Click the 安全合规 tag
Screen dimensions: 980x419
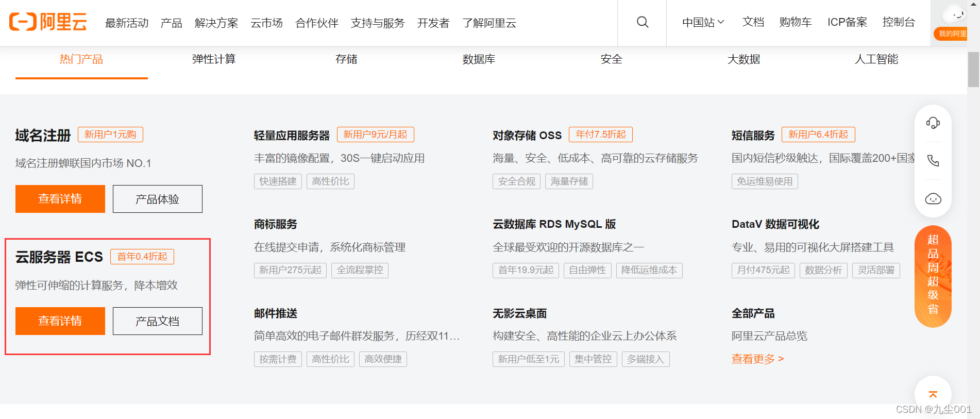(x=517, y=181)
